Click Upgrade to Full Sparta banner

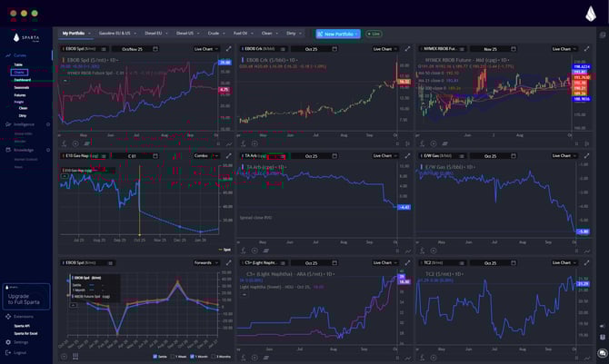click(x=26, y=297)
